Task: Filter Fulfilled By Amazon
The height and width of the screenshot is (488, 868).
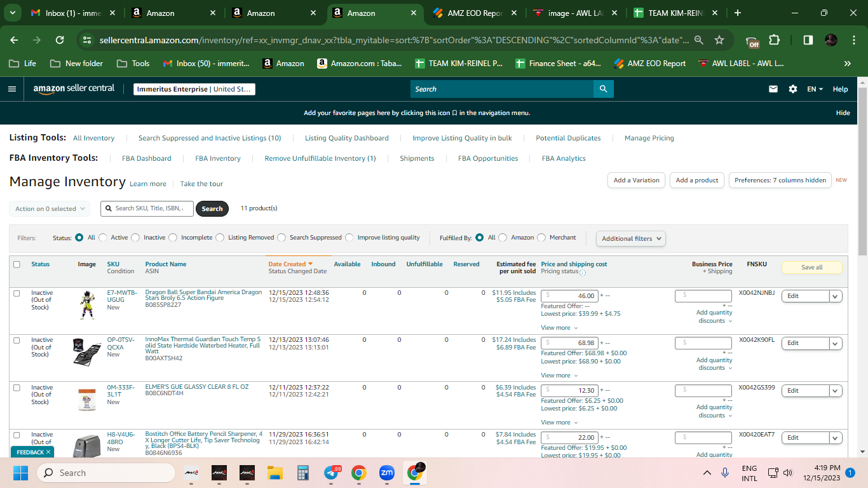Action: (x=503, y=238)
